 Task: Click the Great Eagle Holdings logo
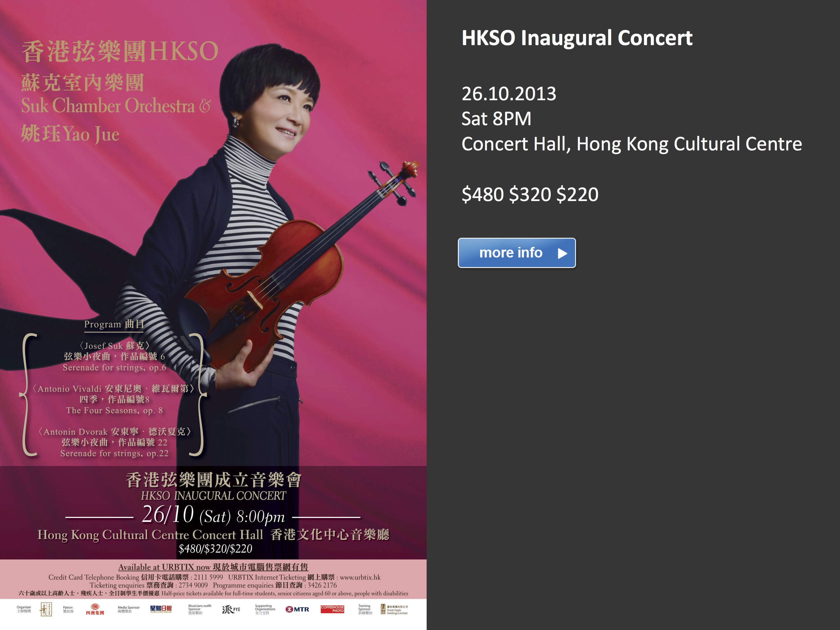[x=394, y=610]
